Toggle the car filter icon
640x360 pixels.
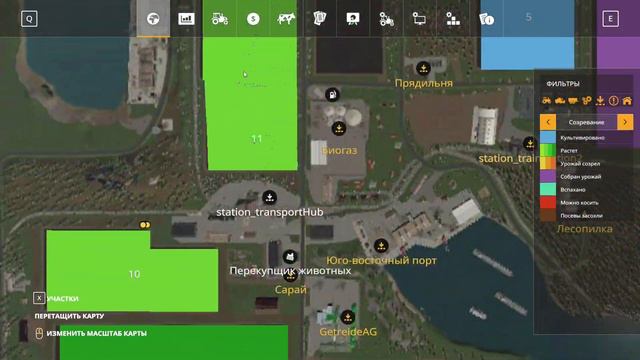(560, 100)
